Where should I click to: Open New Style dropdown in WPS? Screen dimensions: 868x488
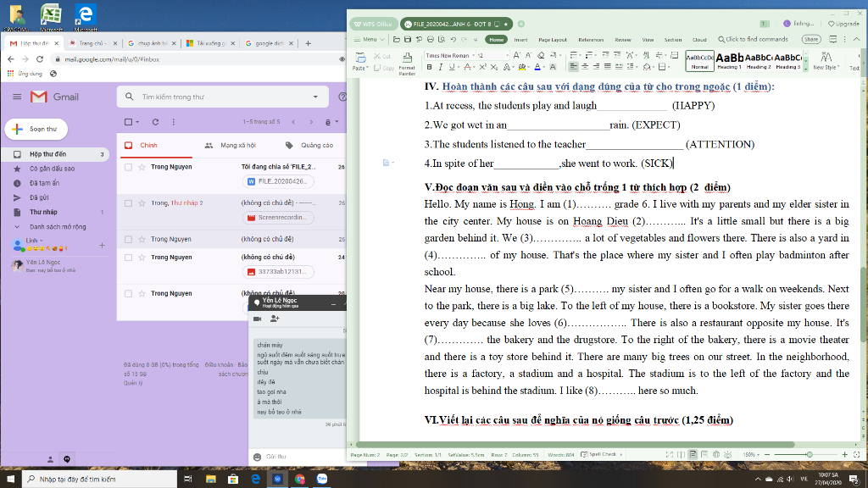pyautogui.click(x=826, y=60)
